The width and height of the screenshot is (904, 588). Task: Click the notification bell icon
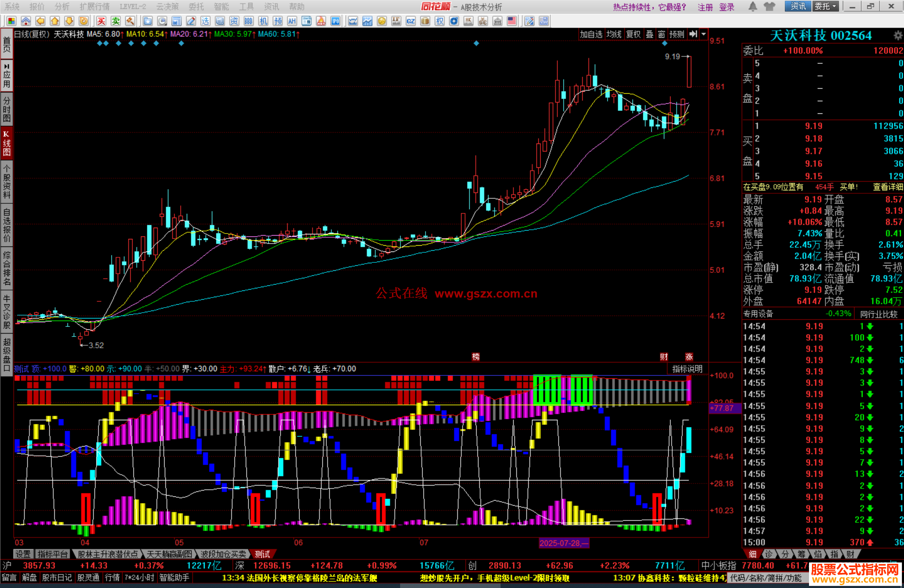[x=752, y=6]
